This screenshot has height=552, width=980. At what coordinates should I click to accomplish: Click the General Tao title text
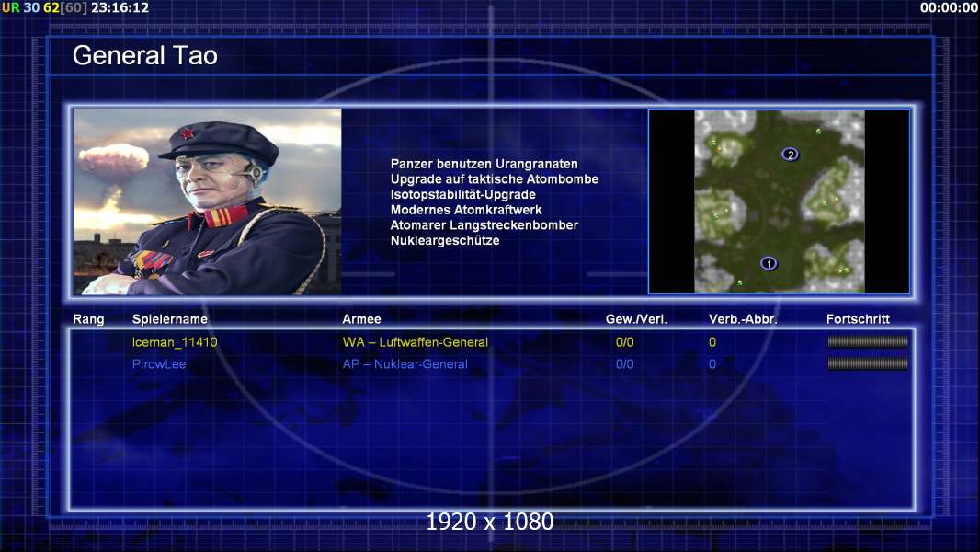tap(145, 55)
